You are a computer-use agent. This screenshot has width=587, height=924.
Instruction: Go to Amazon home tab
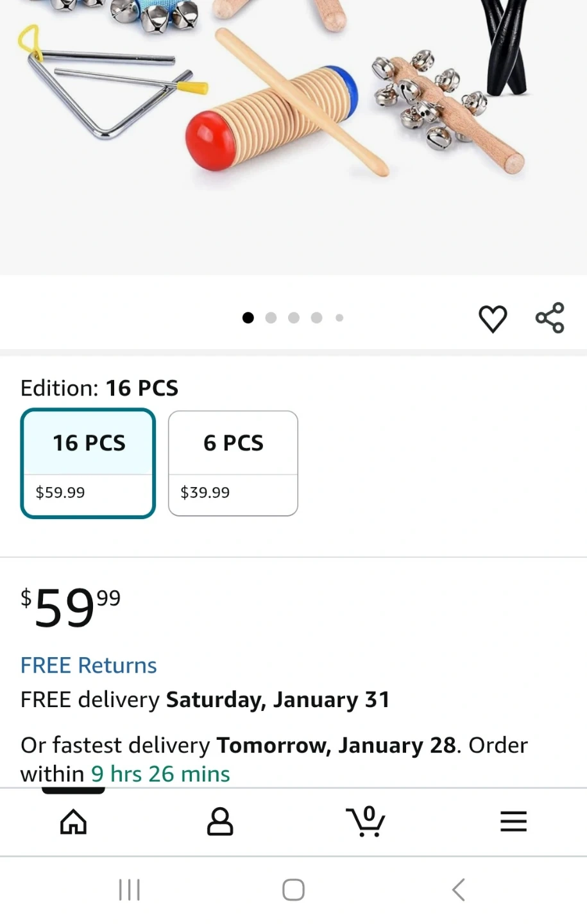[x=73, y=821]
